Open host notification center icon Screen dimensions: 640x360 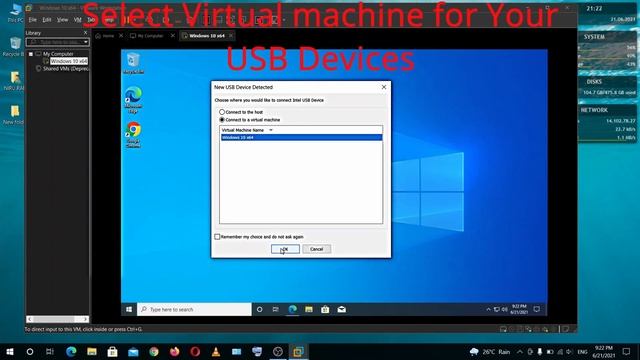pos(627,351)
